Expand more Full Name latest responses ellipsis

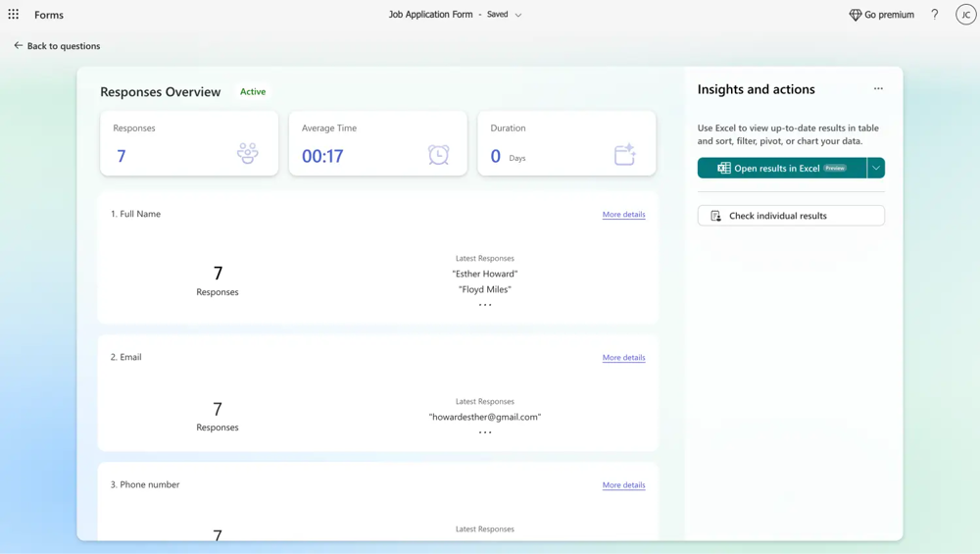click(x=485, y=305)
